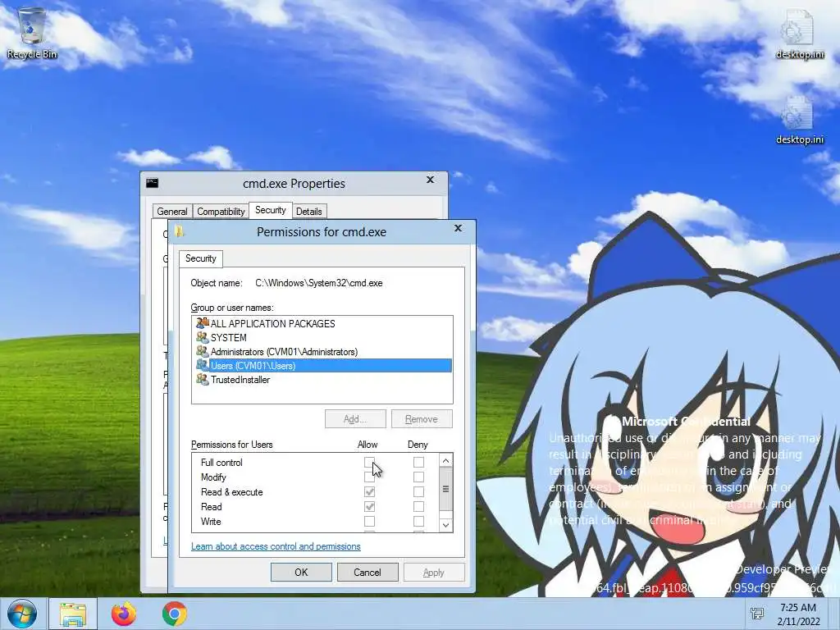Select SYSTEM in the group list
The width and height of the screenshot is (840, 630).
pyautogui.click(x=322, y=337)
